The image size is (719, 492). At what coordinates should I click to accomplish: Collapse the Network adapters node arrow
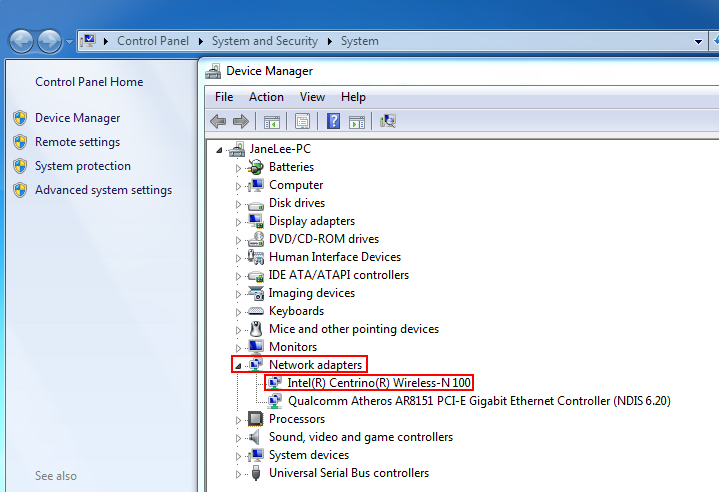click(x=238, y=366)
